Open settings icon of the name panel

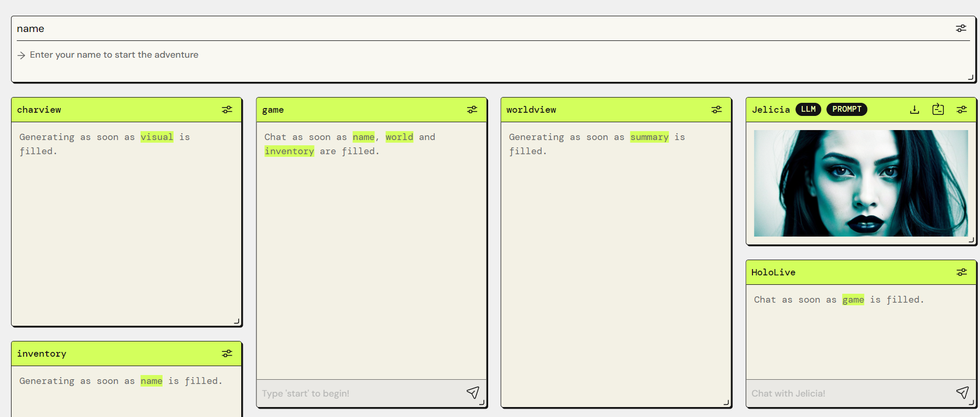click(961, 28)
